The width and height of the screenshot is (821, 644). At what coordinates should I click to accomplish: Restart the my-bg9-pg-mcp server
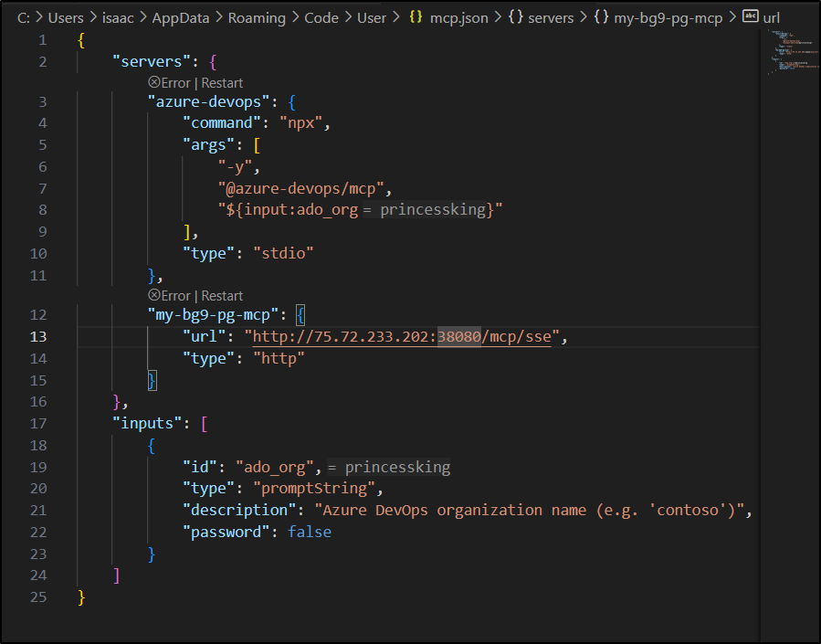(222, 296)
